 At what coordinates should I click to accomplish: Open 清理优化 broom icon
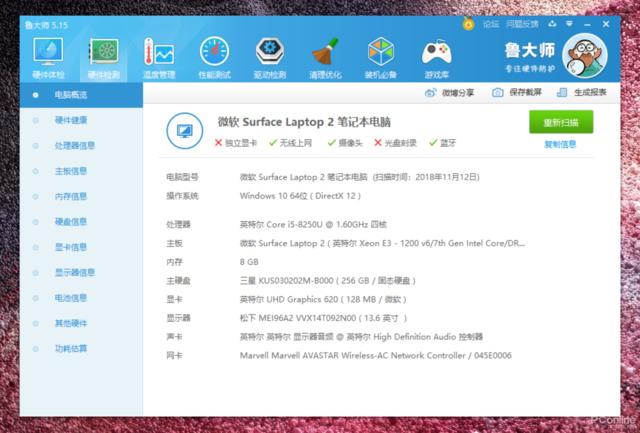tap(325, 56)
